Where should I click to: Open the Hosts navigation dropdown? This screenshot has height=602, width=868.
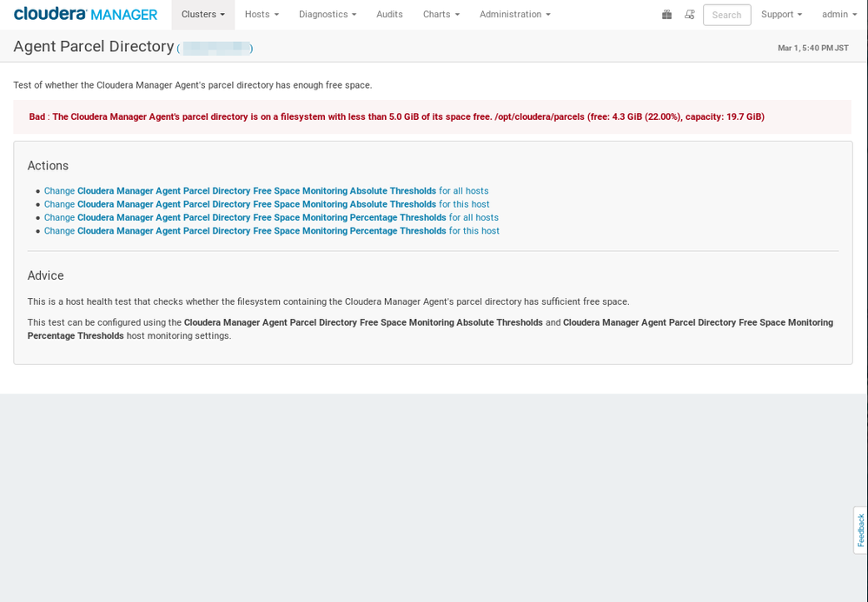click(x=261, y=14)
